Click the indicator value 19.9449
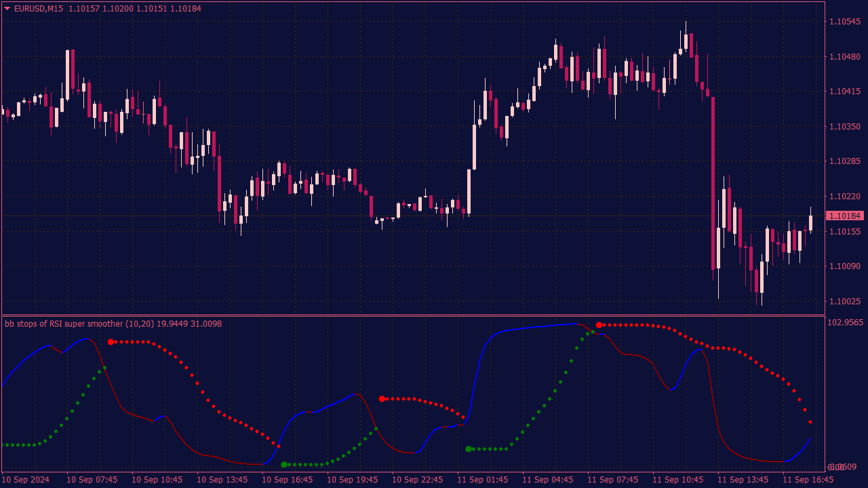 [172, 324]
